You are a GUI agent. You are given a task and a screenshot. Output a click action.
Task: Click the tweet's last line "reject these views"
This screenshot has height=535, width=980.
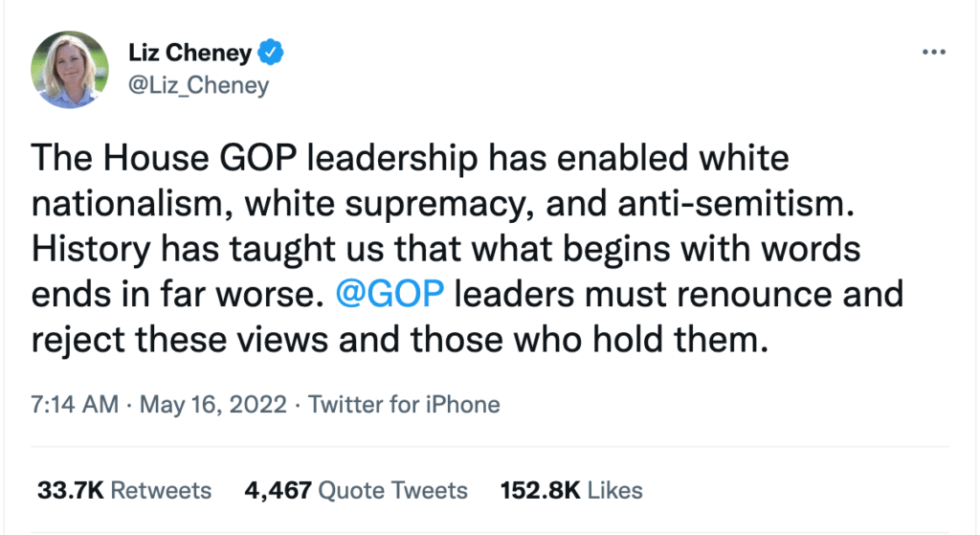pos(400,337)
